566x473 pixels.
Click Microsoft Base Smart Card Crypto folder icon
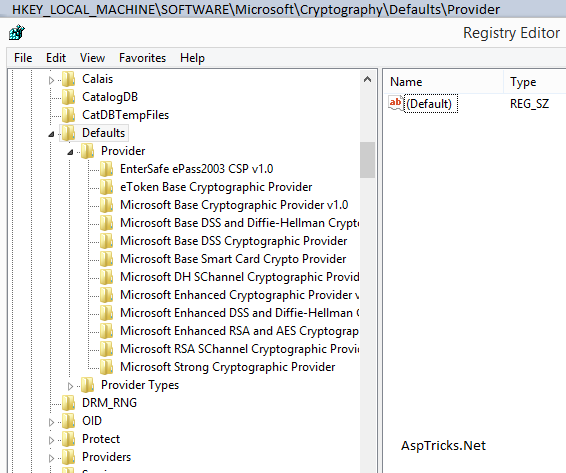pyautogui.click(x=106, y=259)
